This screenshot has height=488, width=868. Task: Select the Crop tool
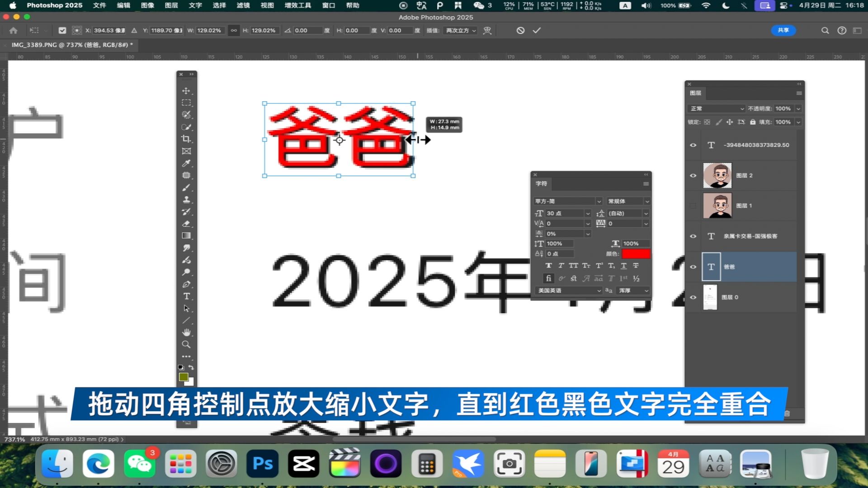pyautogui.click(x=186, y=139)
